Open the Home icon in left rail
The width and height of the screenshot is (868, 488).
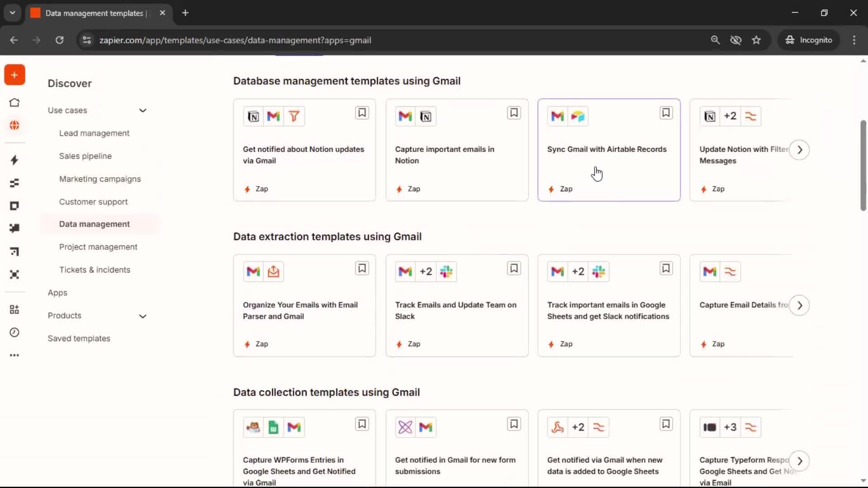pyautogui.click(x=14, y=103)
